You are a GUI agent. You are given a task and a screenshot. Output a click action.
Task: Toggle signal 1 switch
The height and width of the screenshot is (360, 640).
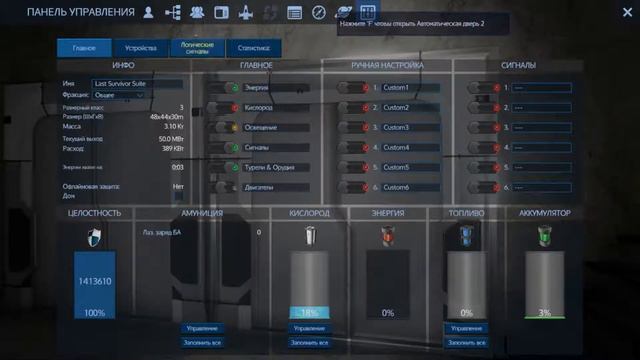click(484, 87)
